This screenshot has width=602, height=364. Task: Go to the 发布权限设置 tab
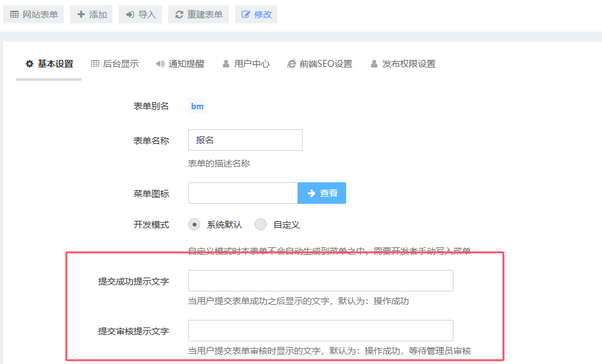403,64
